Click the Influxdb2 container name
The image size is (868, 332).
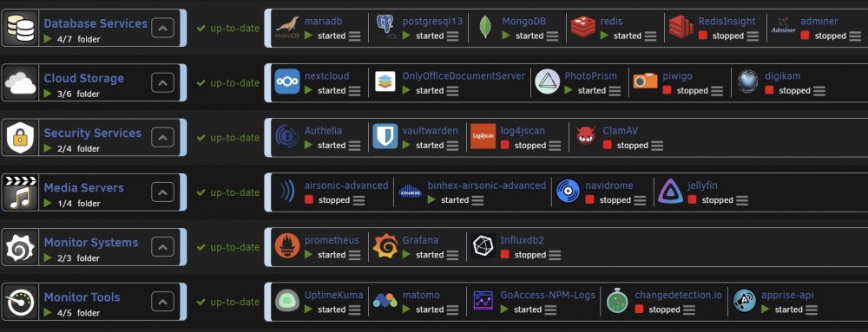click(522, 240)
